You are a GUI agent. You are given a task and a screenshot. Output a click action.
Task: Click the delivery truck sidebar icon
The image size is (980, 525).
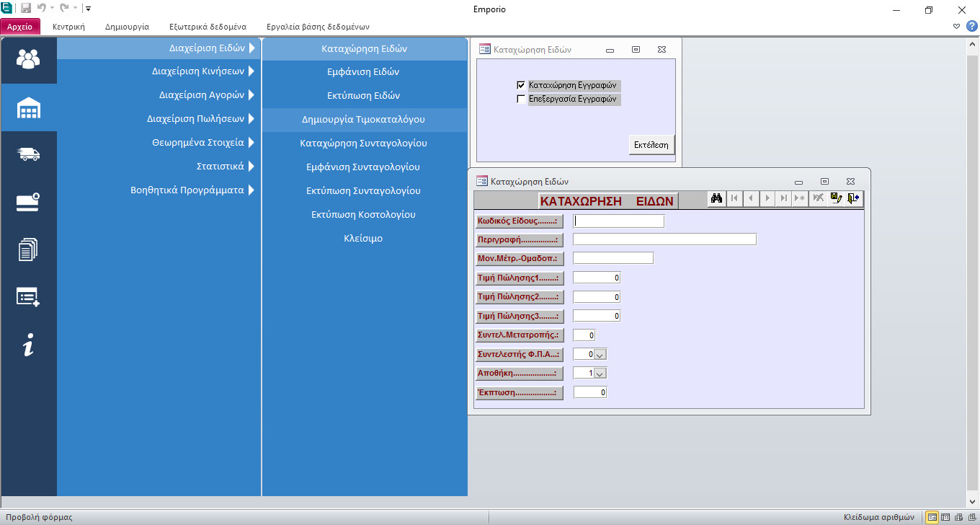coord(29,154)
